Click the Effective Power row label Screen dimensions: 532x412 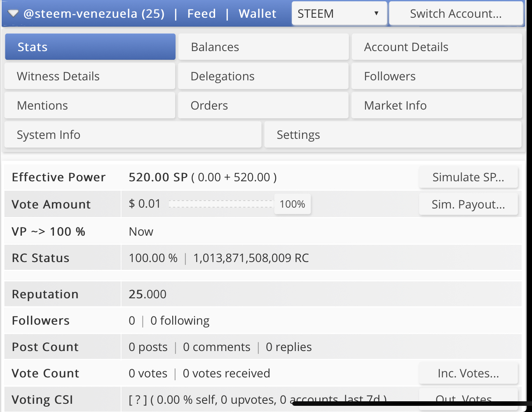point(59,177)
